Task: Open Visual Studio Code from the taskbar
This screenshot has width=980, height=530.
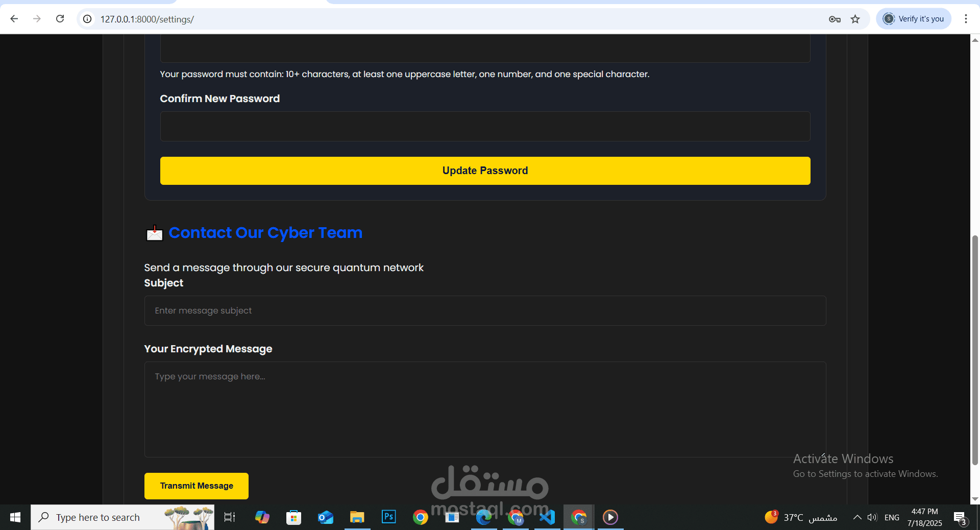Action: tap(547, 517)
